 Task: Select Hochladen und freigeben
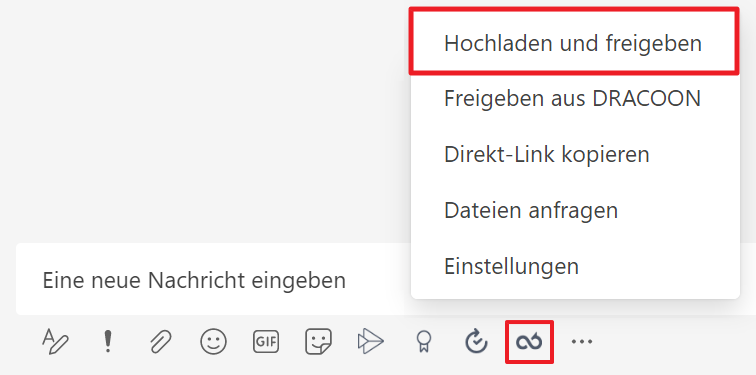tap(574, 43)
